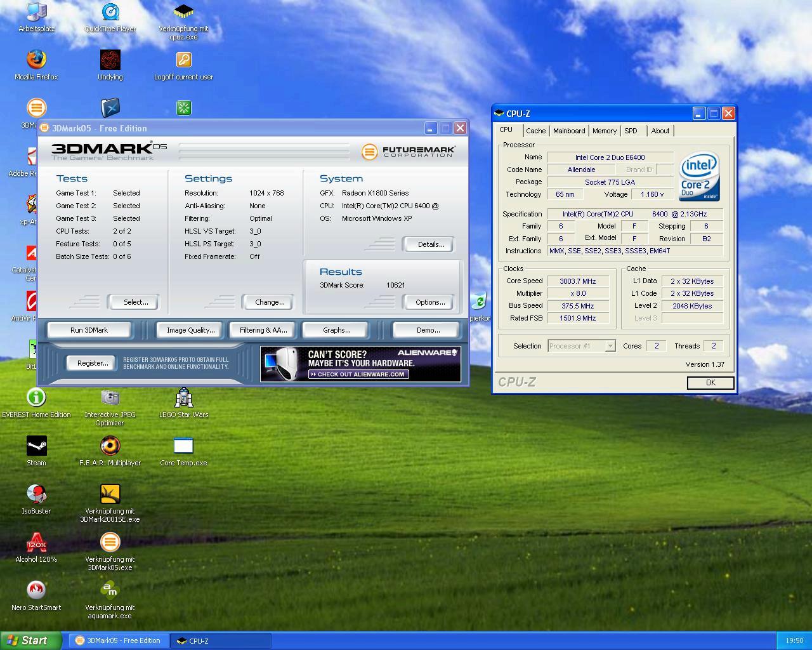The height and width of the screenshot is (650, 812).
Task: Open the Memory tab in CPU-Z
Action: pyautogui.click(x=605, y=131)
